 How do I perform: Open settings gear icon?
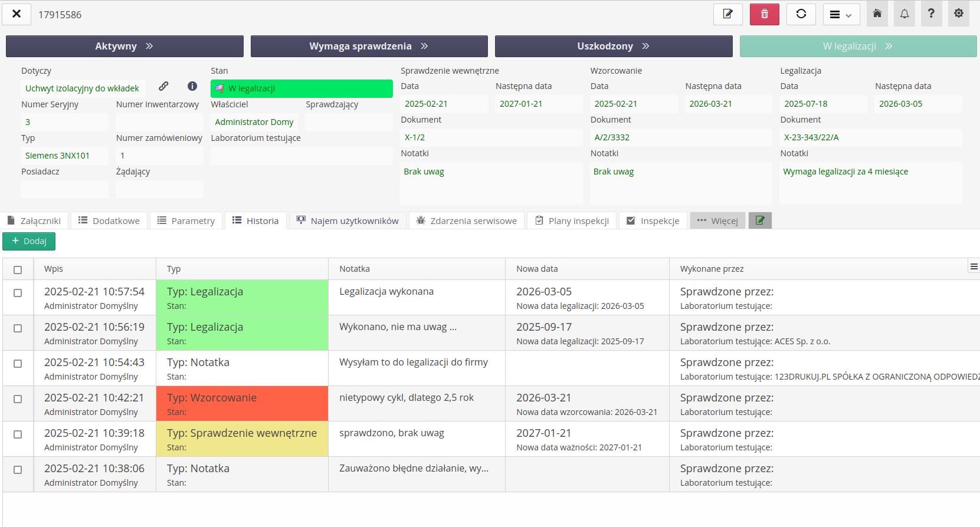coord(958,14)
